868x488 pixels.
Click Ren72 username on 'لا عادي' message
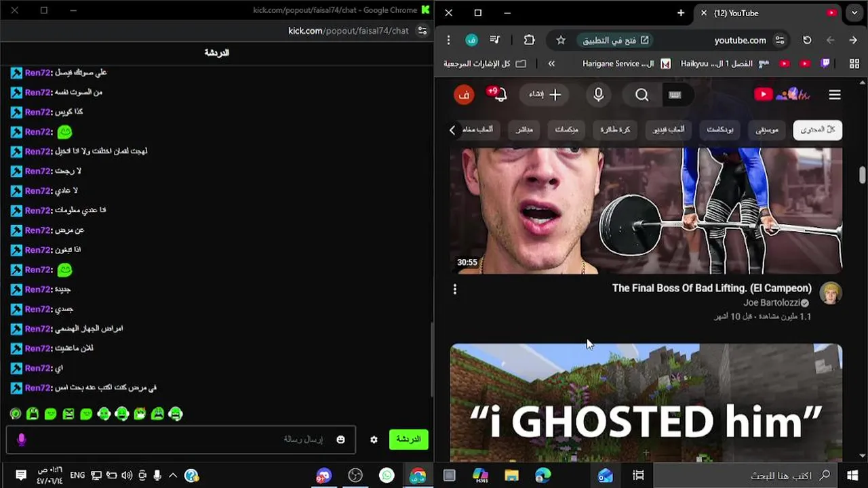click(38, 190)
